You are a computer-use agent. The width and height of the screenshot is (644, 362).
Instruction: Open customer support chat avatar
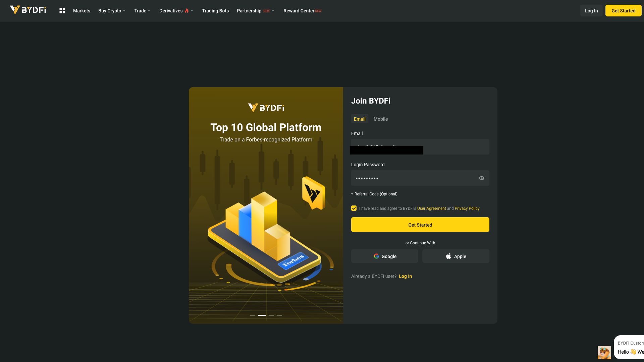[x=604, y=353]
